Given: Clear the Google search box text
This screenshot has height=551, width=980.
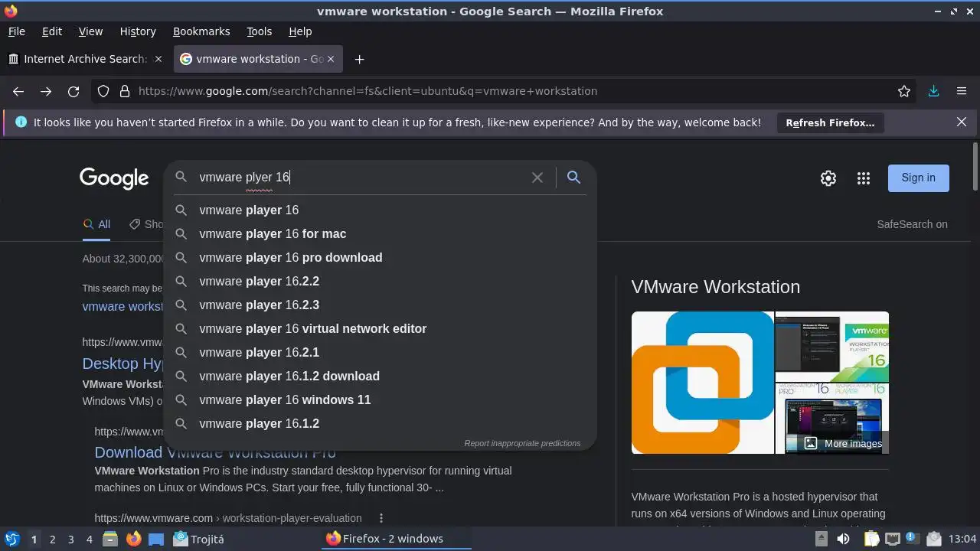Looking at the screenshot, I should (537, 178).
